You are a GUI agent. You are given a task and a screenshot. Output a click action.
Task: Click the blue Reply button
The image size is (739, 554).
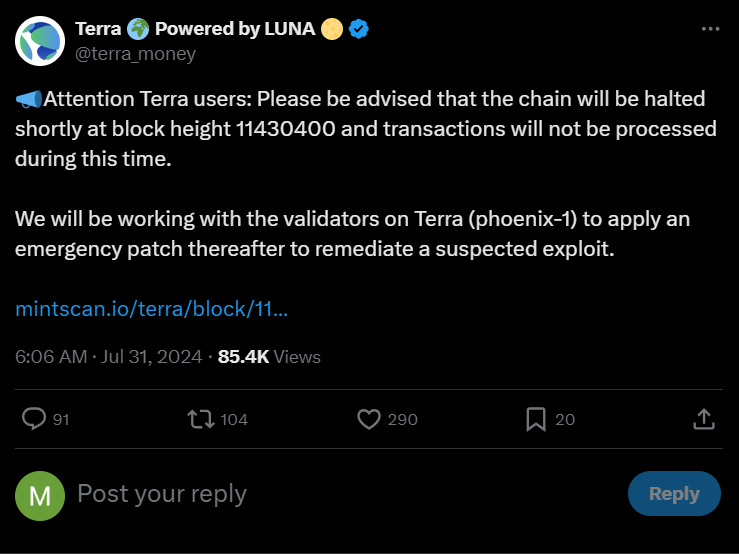(x=674, y=494)
